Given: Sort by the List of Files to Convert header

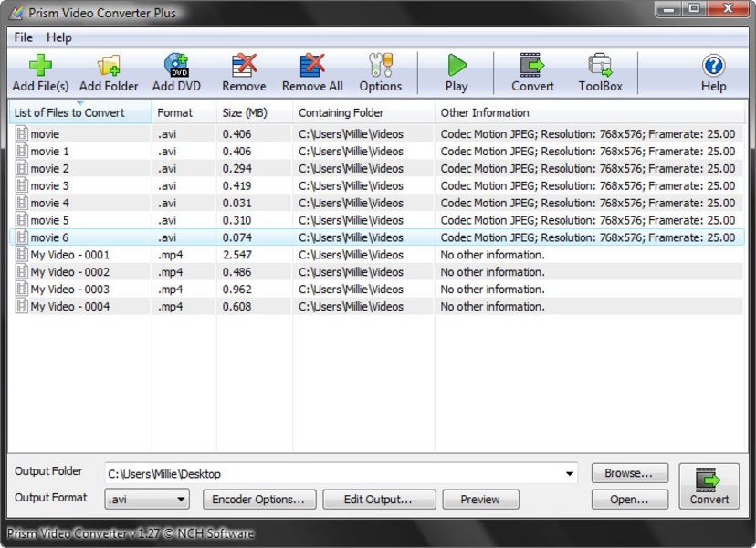Looking at the screenshot, I should tap(69, 113).
